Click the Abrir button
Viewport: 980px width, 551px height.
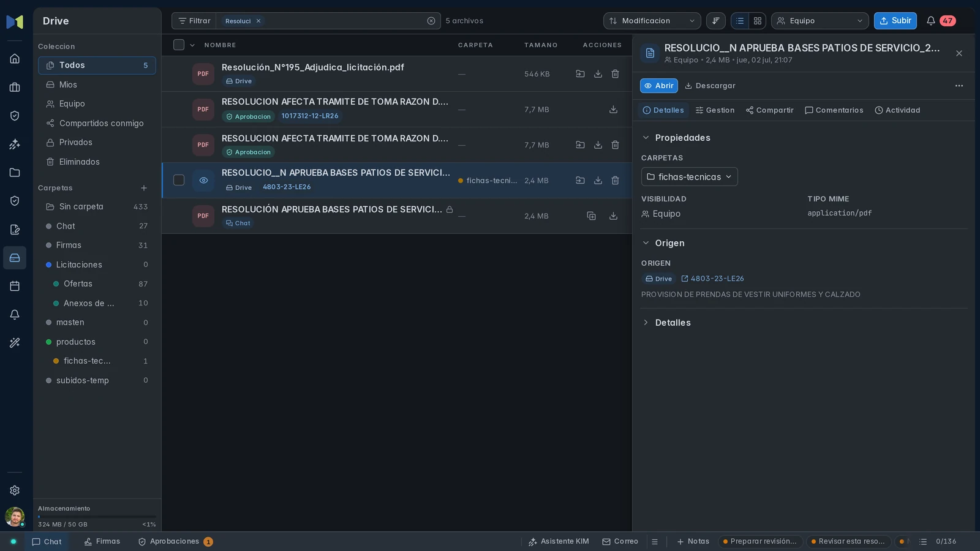[x=659, y=86]
